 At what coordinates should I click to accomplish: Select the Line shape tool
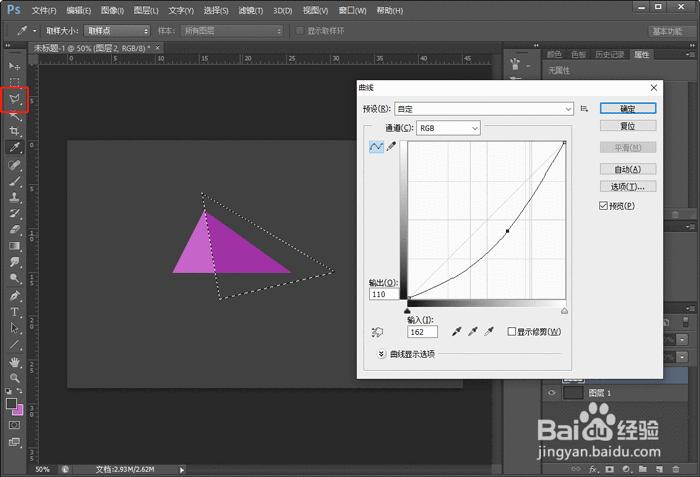point(15,344)
